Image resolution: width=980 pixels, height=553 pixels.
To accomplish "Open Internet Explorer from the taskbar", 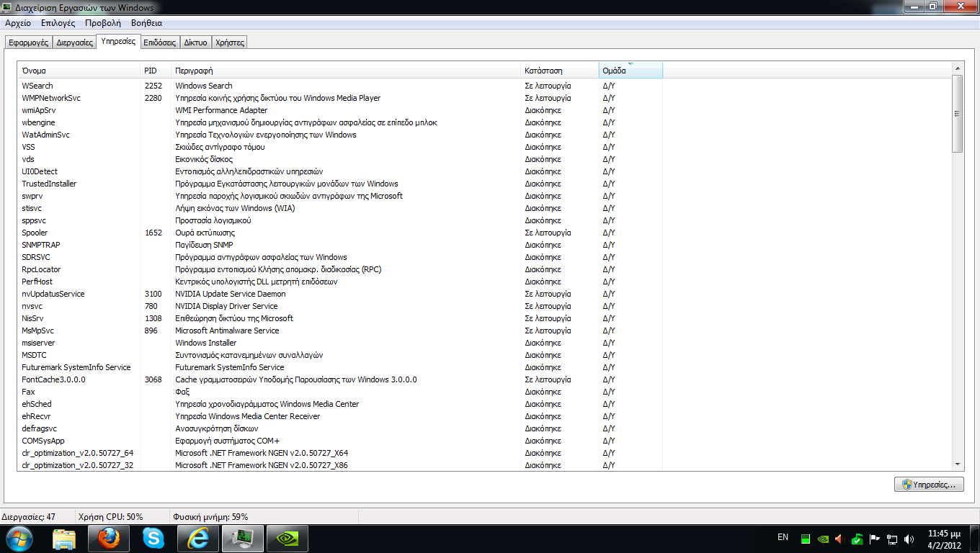I will (x=198, y=539).
